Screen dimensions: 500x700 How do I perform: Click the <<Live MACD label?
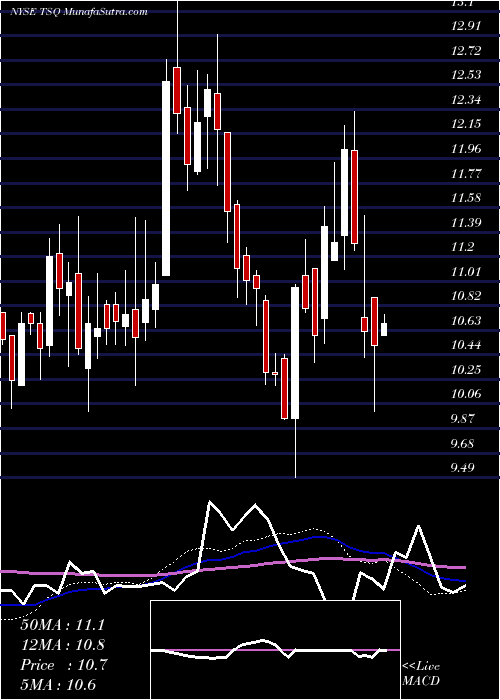click(x=421, y=673)
